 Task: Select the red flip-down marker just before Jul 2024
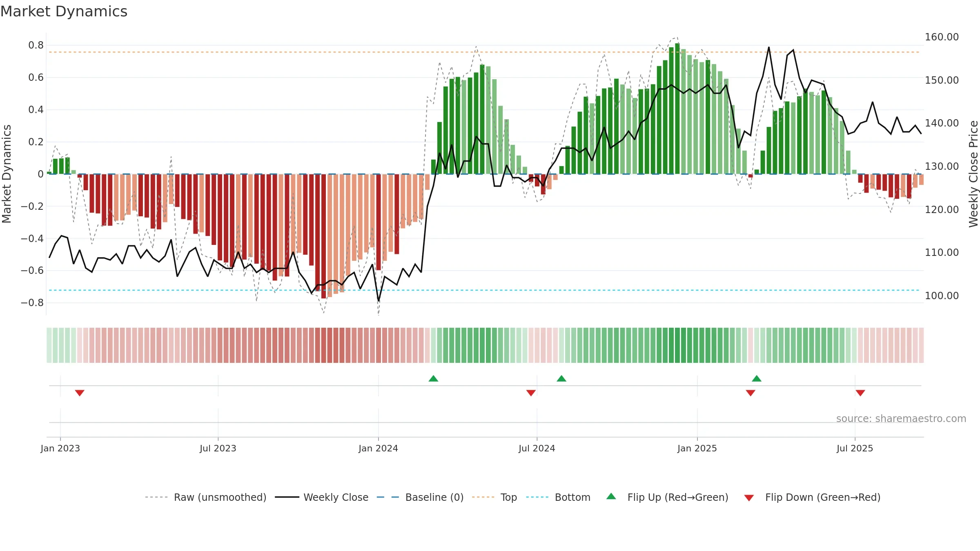click(x=531, y=393)
